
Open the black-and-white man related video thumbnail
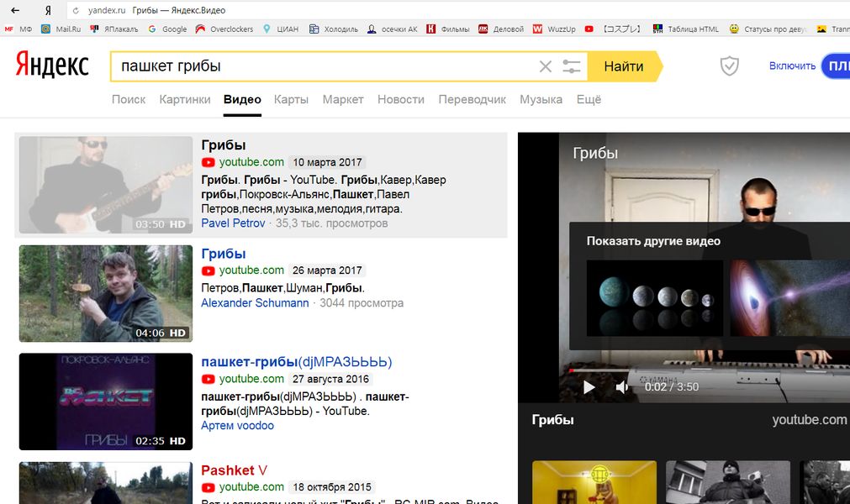tap(727, 482)
